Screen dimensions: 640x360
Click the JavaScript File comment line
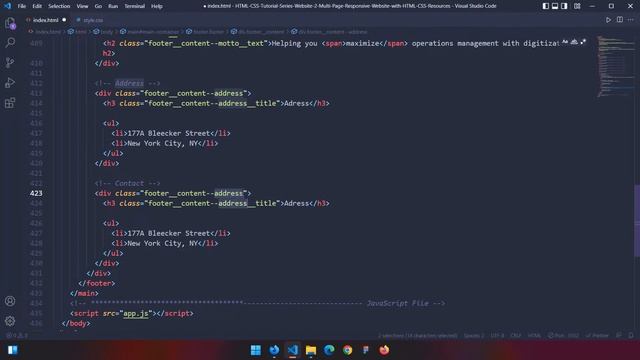click(x=258, y=304)
